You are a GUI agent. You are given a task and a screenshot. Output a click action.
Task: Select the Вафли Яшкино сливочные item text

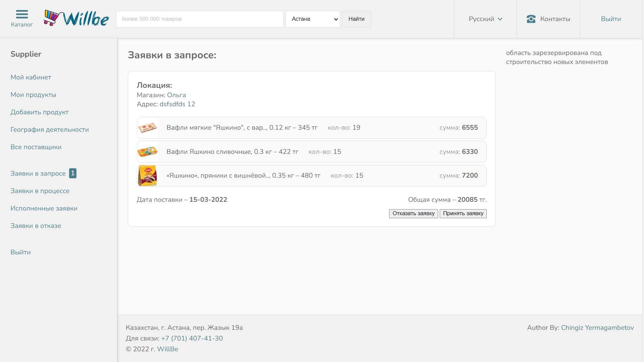232,152
